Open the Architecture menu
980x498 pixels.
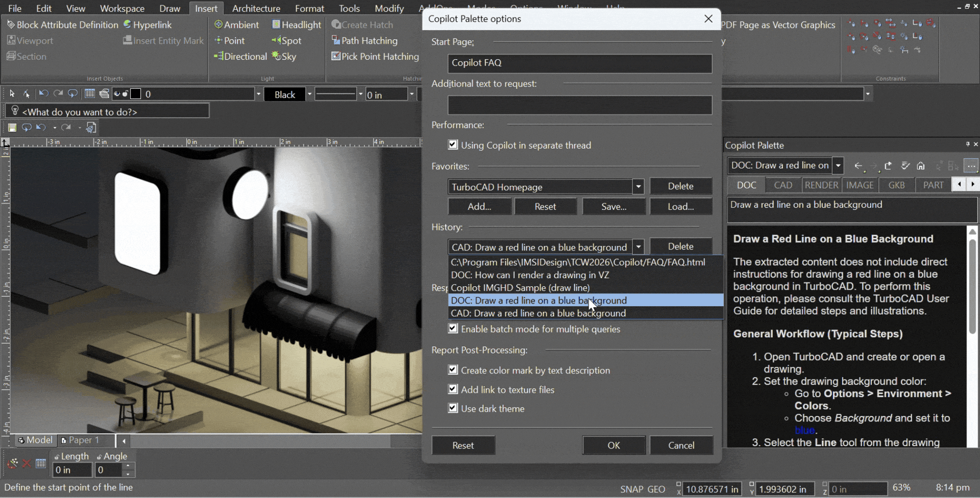click(x=256, y=8)
